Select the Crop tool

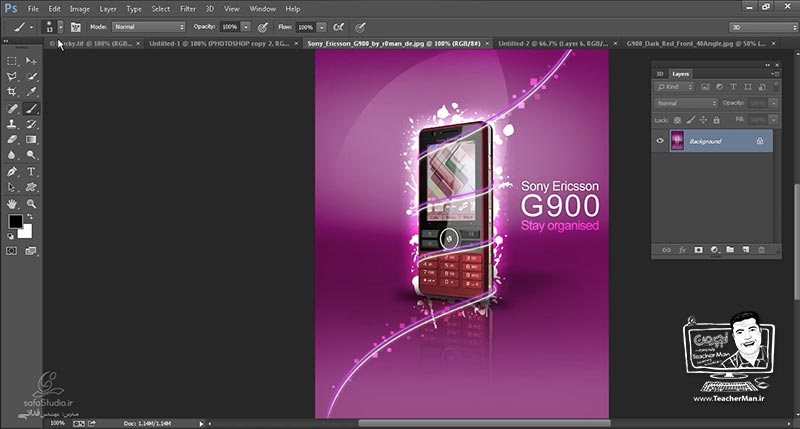tap(12, 92)
